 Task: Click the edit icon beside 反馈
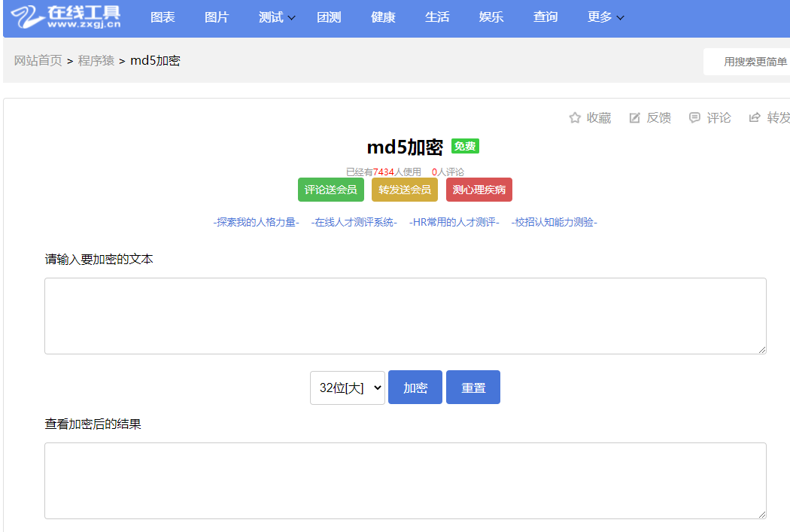[635, 118]
